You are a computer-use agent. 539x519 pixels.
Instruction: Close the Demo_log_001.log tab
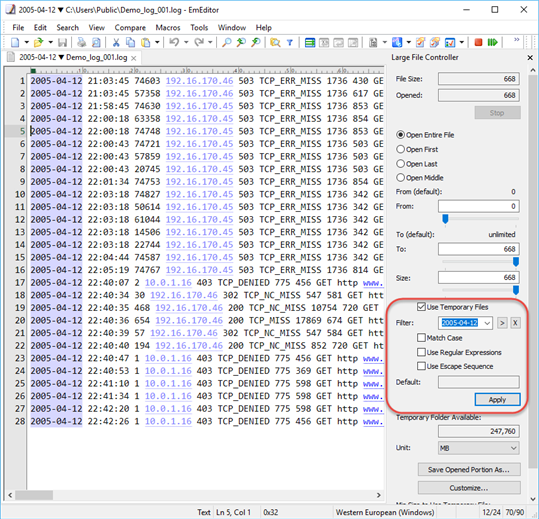coord(134,58)
